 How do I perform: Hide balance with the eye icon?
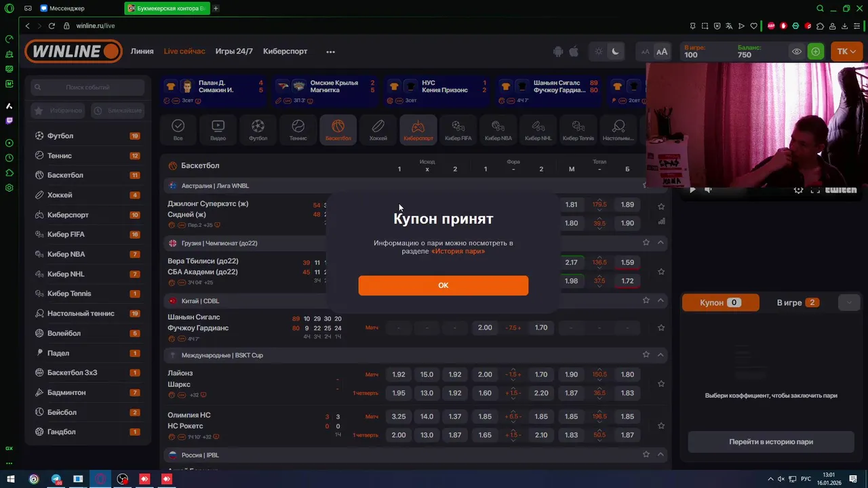click(x=797, y=52)
